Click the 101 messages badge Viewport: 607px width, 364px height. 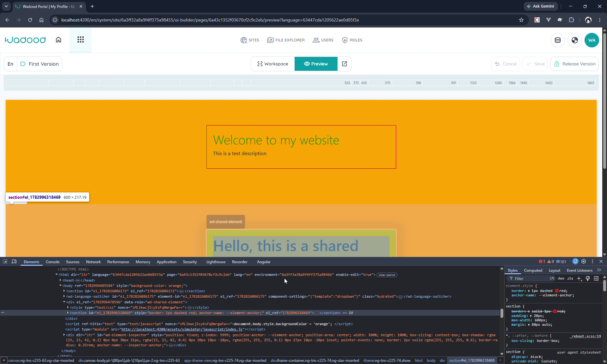pos(561,262)
